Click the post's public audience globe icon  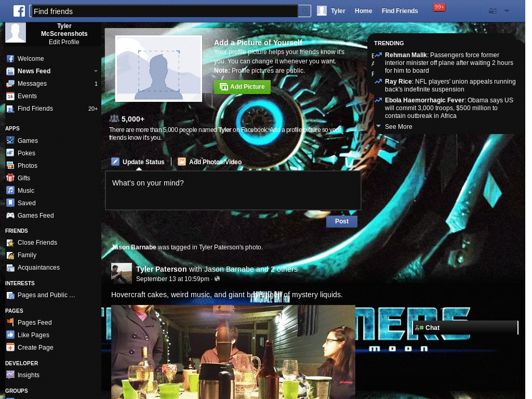[217, 278]
